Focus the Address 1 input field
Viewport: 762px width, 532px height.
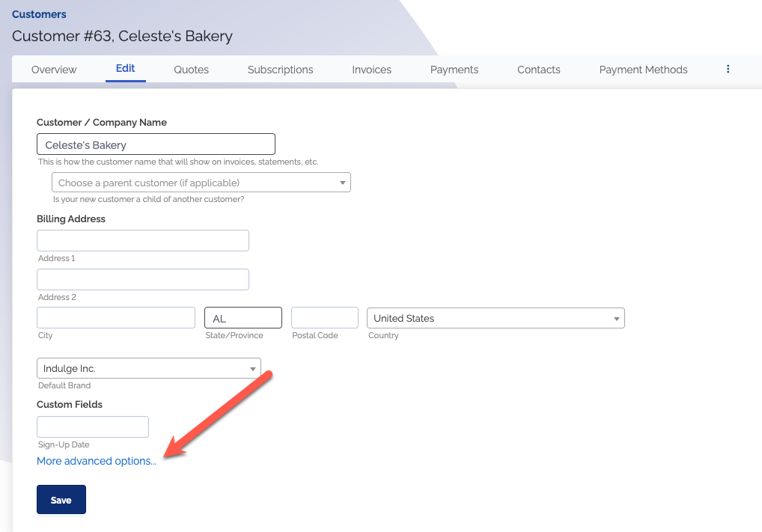click(142, 241)
